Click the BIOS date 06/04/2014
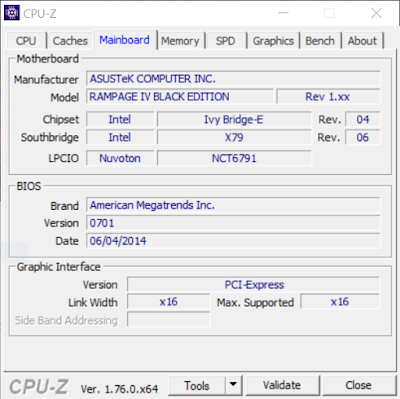Viewport: 400px width, 399px height. [x=233, y=241]
